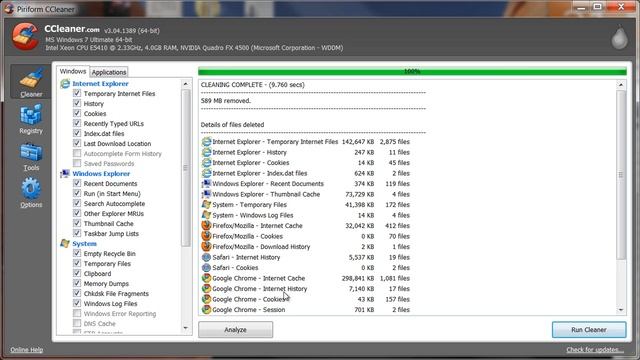
Task: Open the Options gear in sidebar
Action: pos(31,193)
